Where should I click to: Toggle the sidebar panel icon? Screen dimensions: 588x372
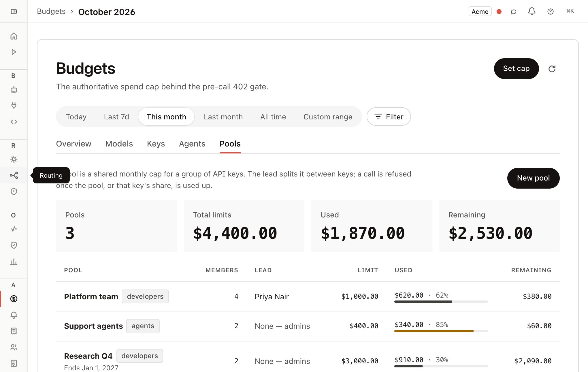[14, 12]
